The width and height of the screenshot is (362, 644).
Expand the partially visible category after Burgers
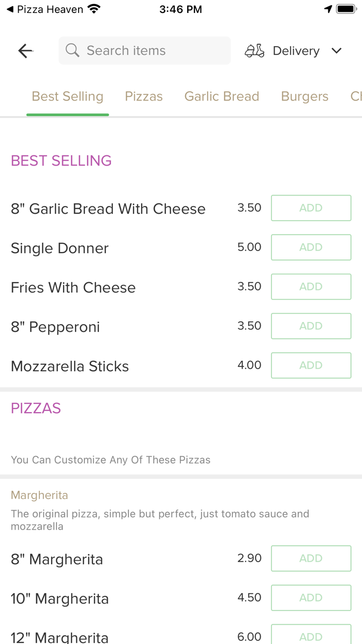355,96
